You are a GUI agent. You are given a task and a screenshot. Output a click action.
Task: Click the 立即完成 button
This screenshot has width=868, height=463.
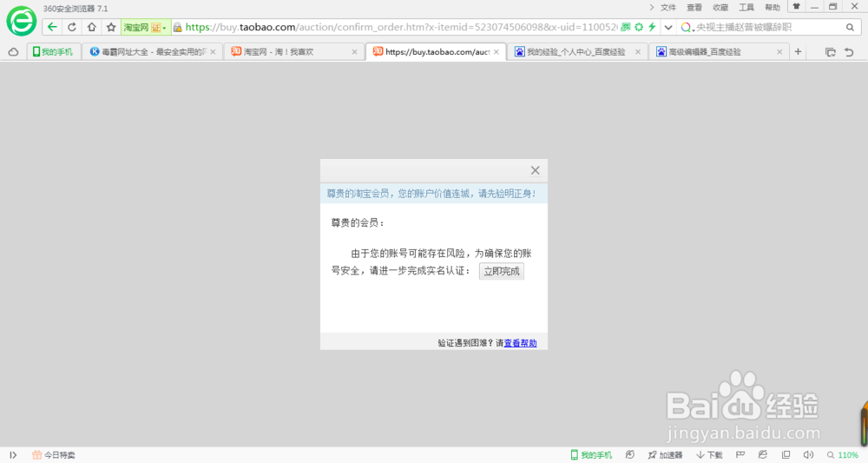pyautogui.click(x=502, y=271)
